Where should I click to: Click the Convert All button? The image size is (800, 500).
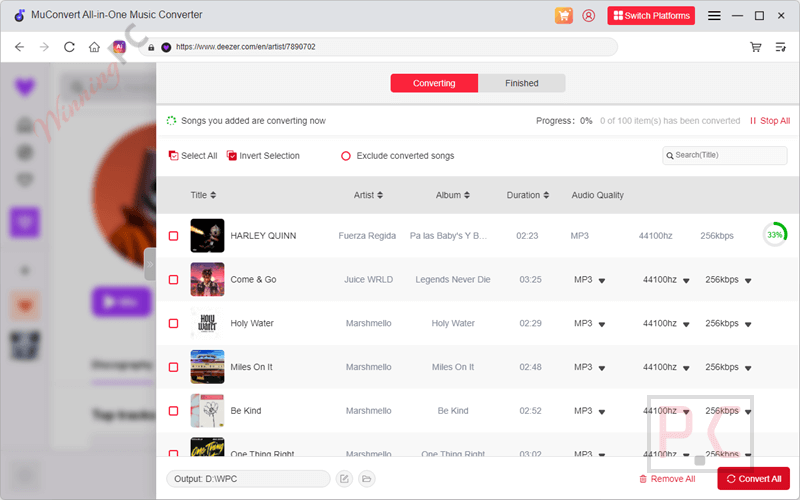click(754, 479)
